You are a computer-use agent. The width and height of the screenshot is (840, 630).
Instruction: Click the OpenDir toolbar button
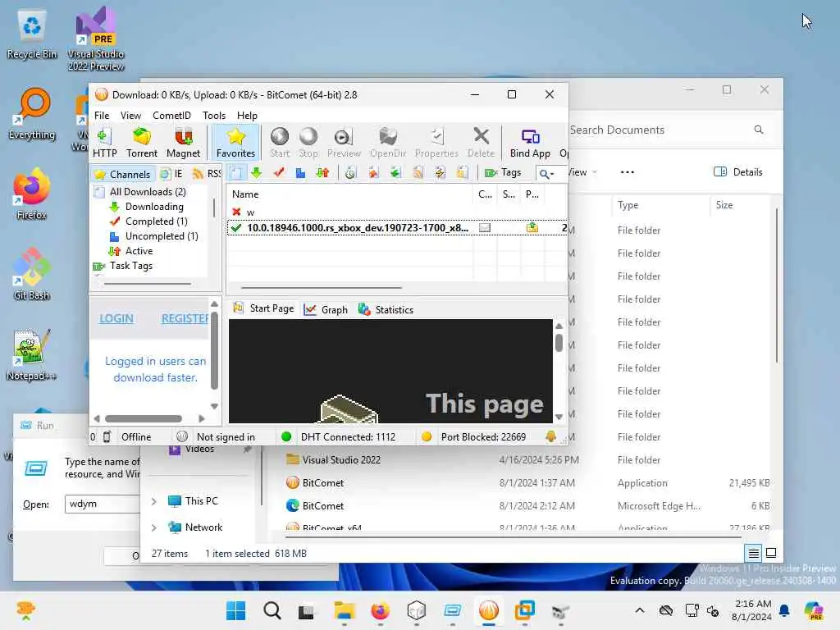(388, 143)
